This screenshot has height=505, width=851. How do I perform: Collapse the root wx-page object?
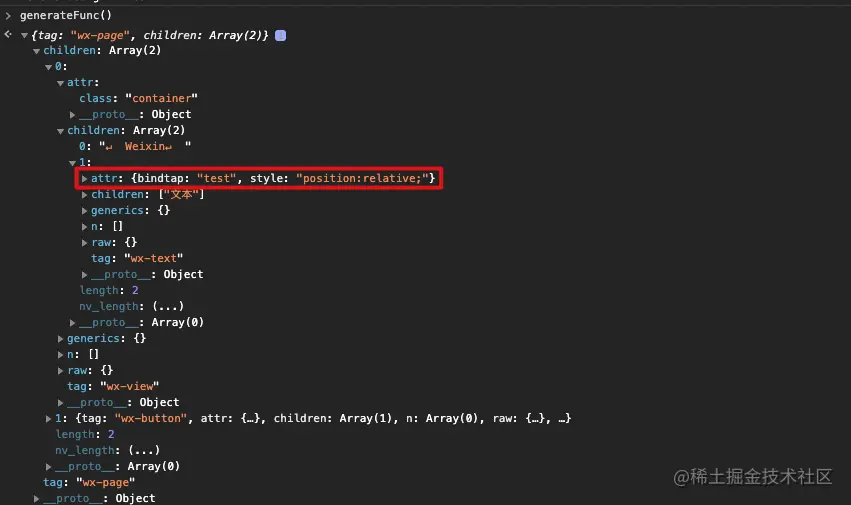pos(24,36)
